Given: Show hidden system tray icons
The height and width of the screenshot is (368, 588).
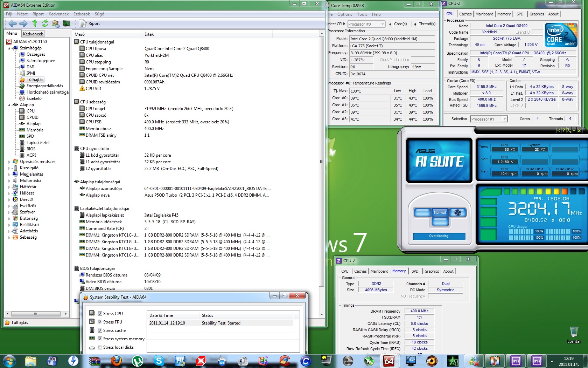Looking at the screenshot, I should (x=552, y=361).
